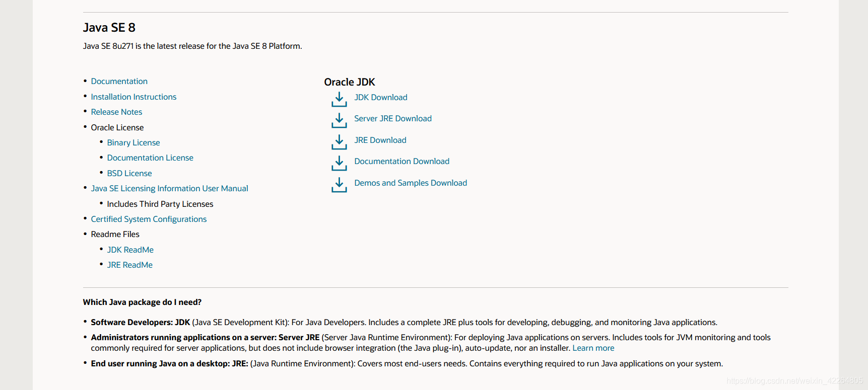The width and height of the screenshot is (868, 390).
Task: Open the Server JRE Download link
Action: click(x=393, y=118)
